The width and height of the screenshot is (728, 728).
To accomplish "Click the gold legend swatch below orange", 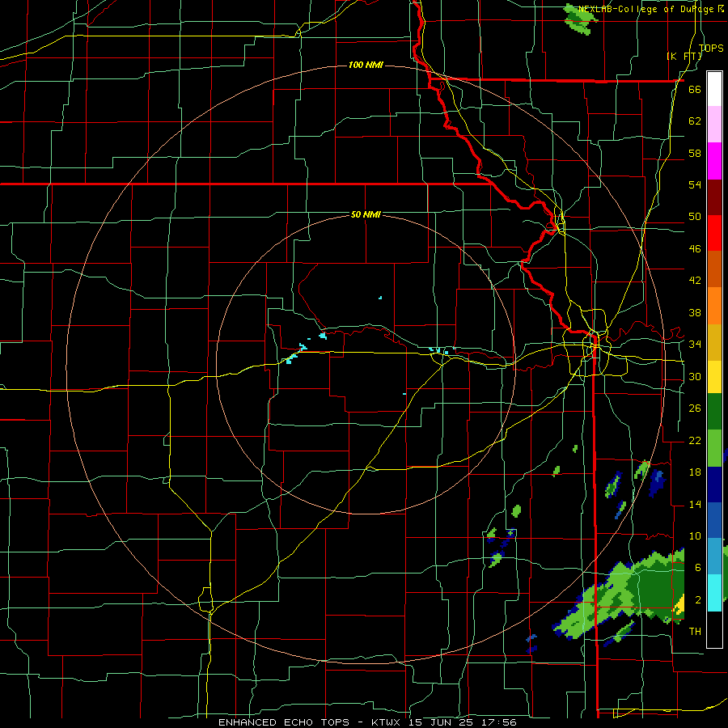I will (x=714, y=342).
